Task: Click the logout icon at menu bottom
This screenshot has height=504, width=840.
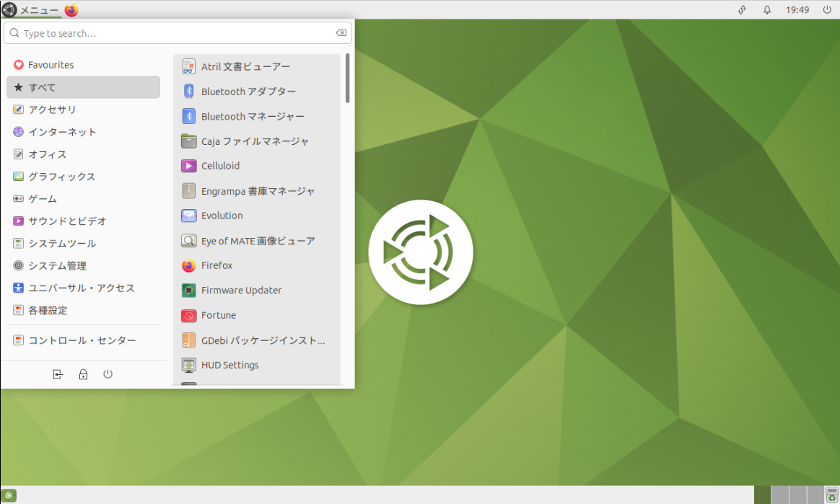Action: (58, 374)
